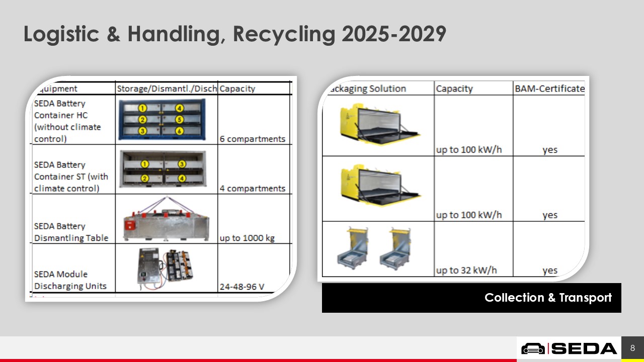Click the Collection & Transport banner
644x362 pixels.
471,298
